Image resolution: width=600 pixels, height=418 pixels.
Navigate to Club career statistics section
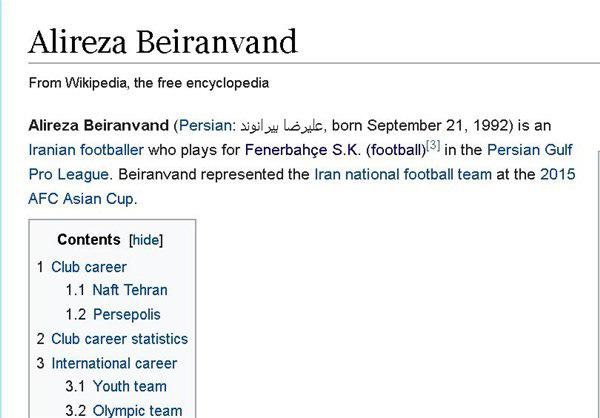click(x=119, y=339)
